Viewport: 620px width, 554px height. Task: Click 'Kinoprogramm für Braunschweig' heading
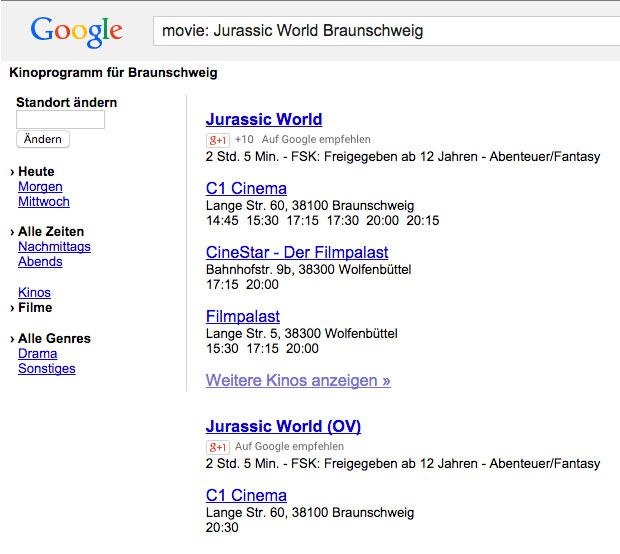[113, 73]
